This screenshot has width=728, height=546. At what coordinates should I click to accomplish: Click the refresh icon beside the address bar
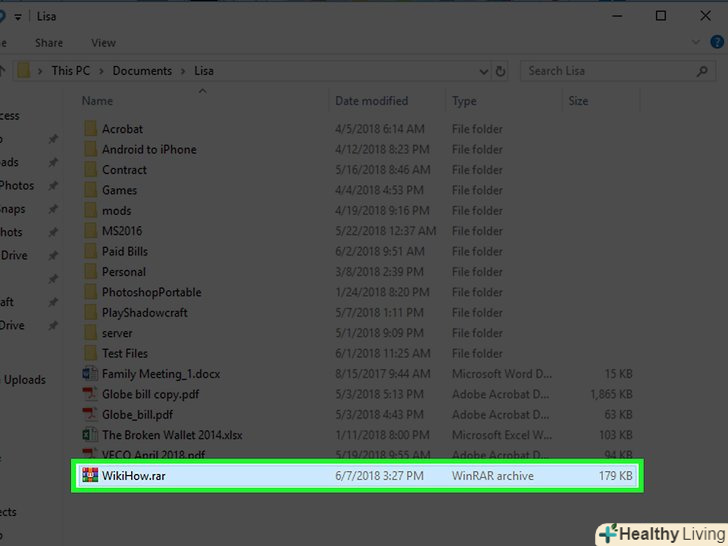[x=500, y=71]
